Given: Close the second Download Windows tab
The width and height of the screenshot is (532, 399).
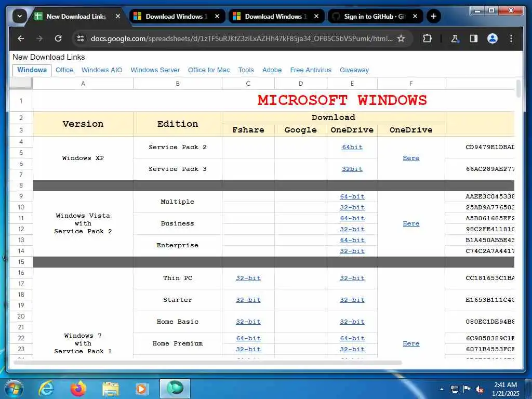Looking at the screenshot, I should (x=316, y=16).
